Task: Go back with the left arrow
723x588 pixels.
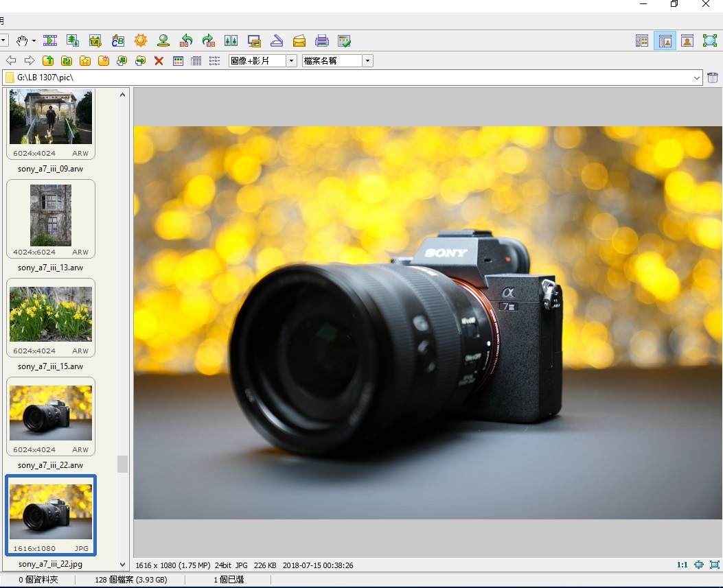Action: 11,61
